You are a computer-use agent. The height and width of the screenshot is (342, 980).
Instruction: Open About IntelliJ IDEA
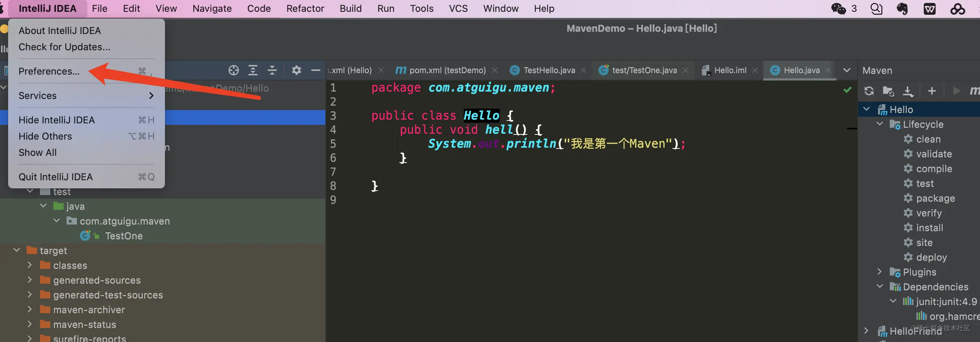(x=87, y=30)
